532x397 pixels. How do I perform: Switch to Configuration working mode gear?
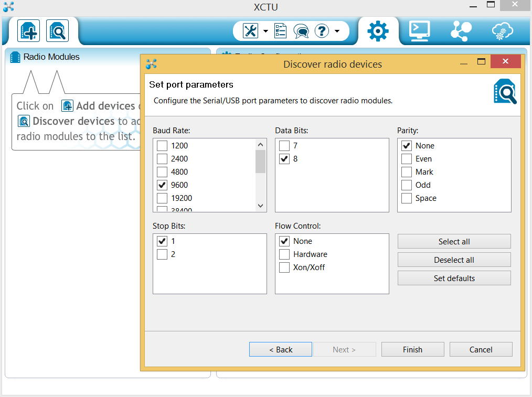click(x=378, y=31)
